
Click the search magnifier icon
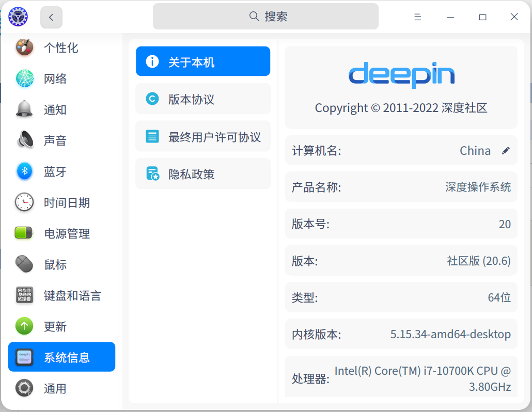pos(254,16)
